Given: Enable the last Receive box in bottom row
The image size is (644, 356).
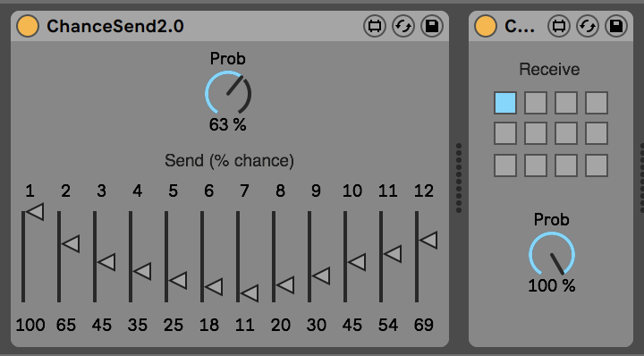Looking at the screenshot, I should click(597, 165).
